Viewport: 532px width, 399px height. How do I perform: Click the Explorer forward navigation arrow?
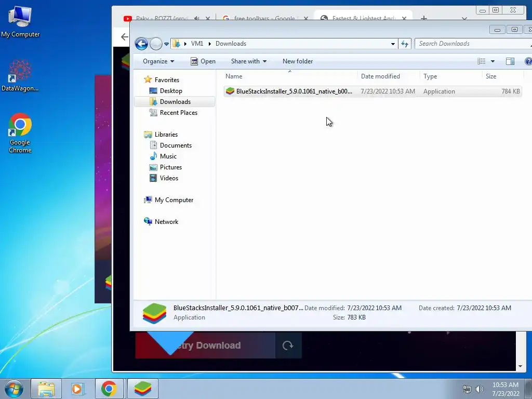tap(156, 44)
